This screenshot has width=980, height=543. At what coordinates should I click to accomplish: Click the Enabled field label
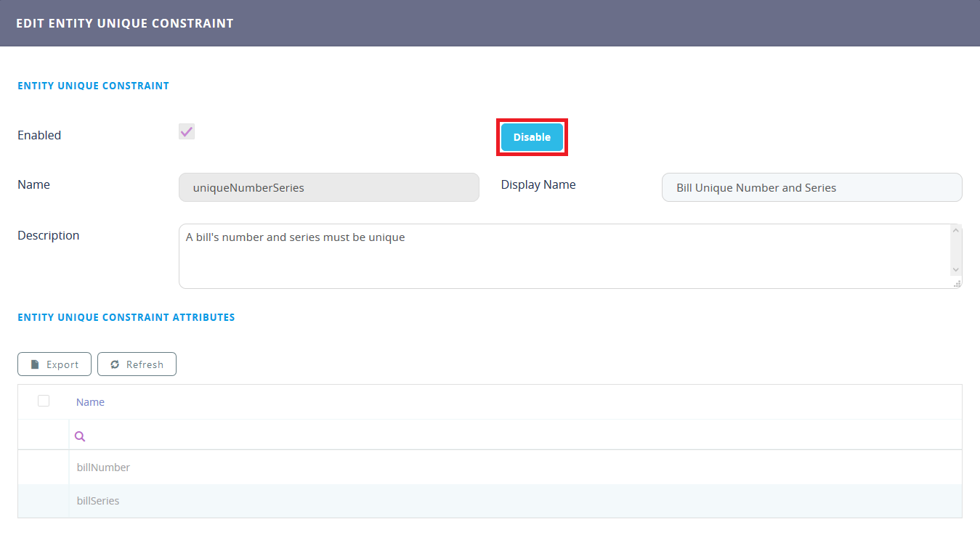click(x=39, y=135)
